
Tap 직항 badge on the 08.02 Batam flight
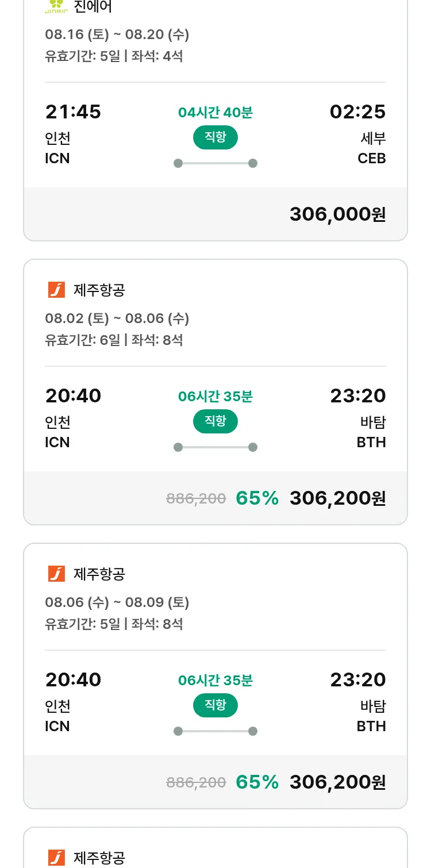coord(215,421)
